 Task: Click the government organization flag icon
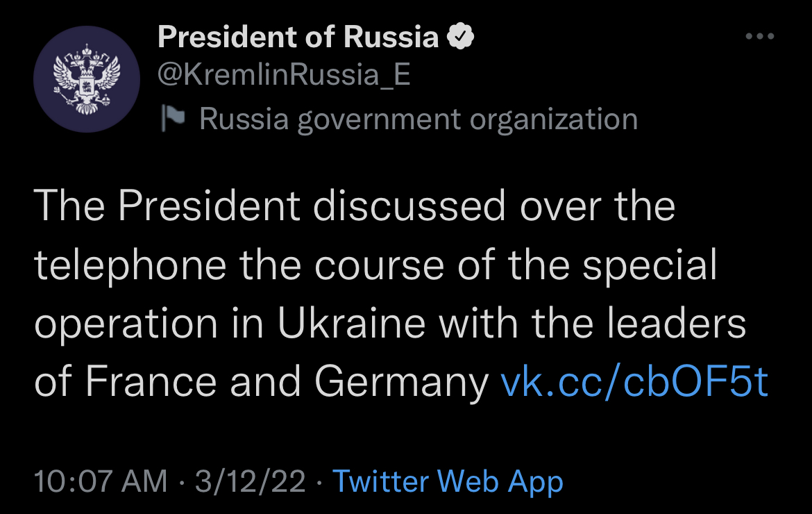tap(172, 118)
